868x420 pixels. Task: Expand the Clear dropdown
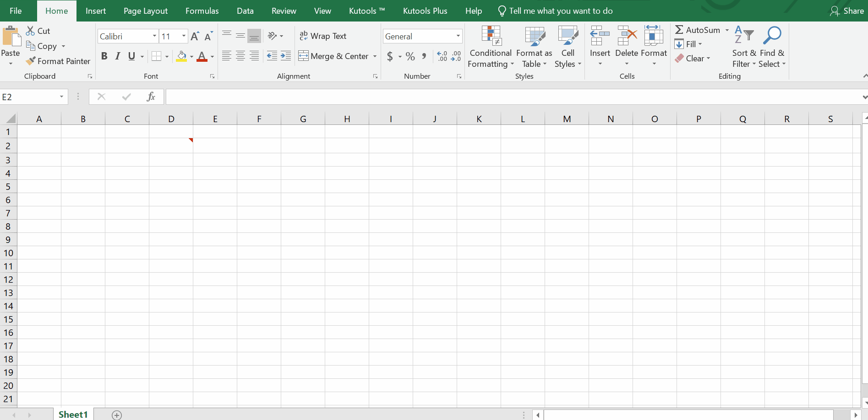click(708, 59)
